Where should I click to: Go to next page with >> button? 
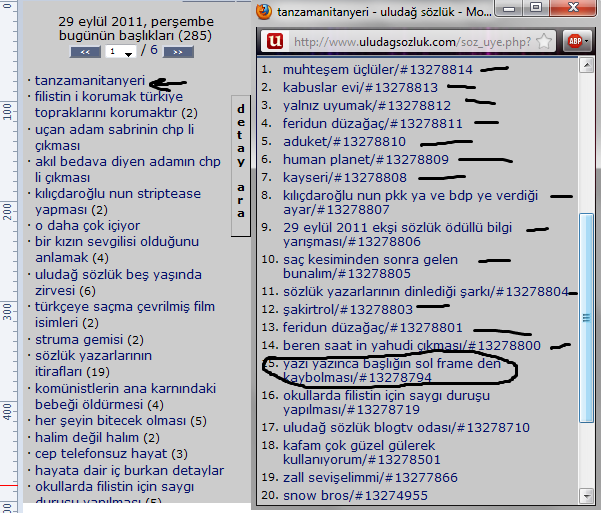coord(178,52)
